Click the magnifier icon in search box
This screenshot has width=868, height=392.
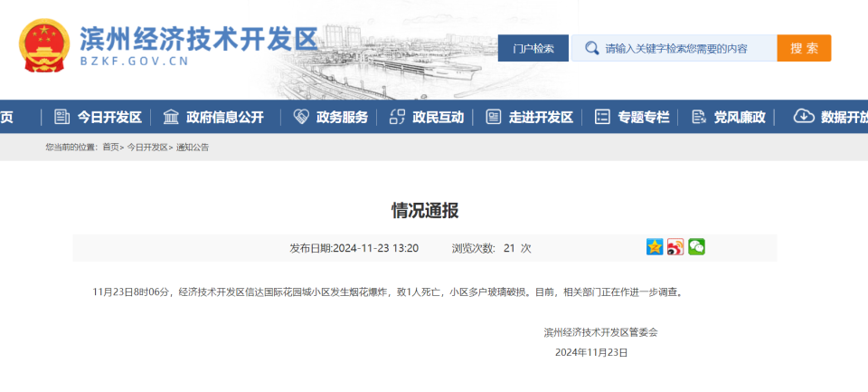pos(591,48)
